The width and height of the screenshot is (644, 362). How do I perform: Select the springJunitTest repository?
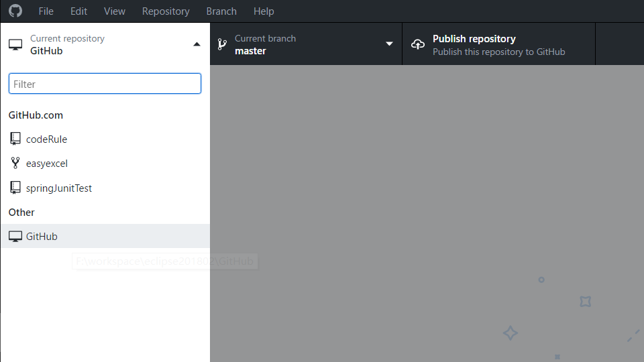pyautogui.click(x=105, y=188)
